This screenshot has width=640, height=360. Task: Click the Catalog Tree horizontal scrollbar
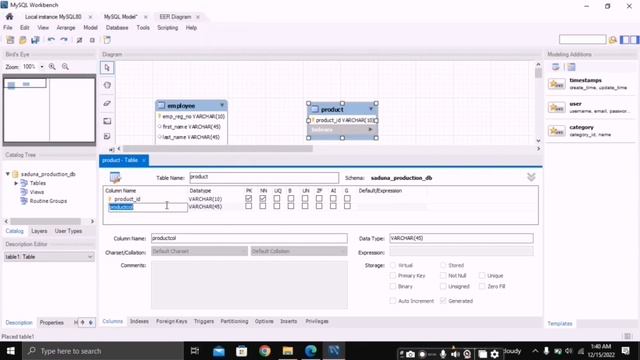(45, 221)
